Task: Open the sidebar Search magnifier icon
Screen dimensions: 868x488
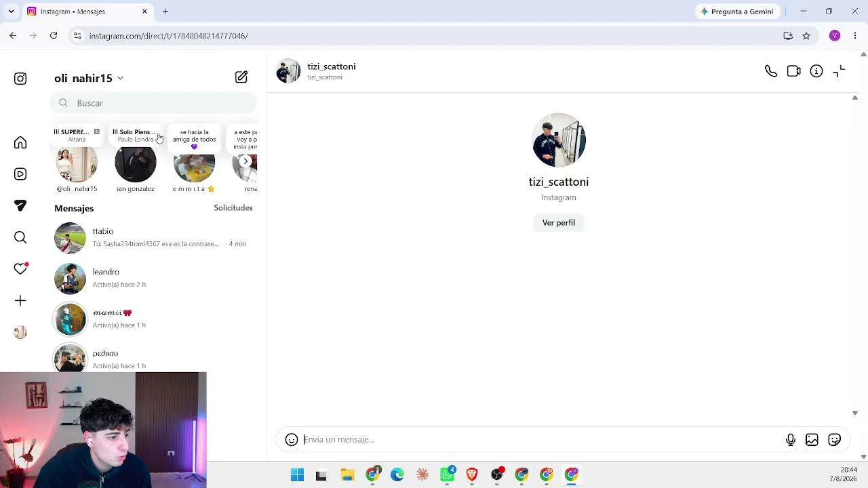Action: (x=20, y=237)
